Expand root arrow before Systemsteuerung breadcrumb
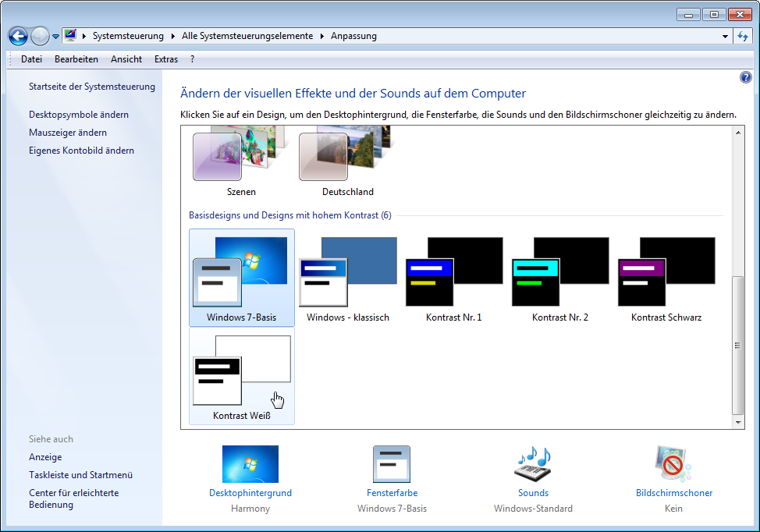Image resolution: width=760 pixels, height=532 pixels. (83, 36)
